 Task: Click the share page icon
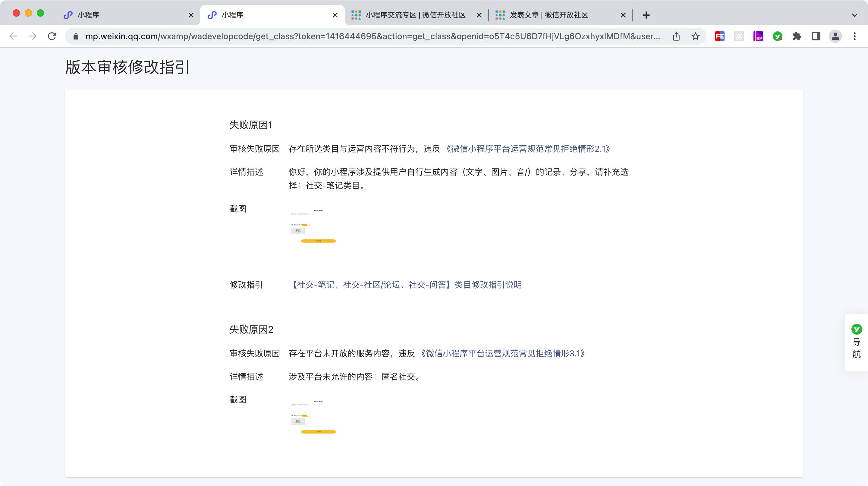coord(676,36)
